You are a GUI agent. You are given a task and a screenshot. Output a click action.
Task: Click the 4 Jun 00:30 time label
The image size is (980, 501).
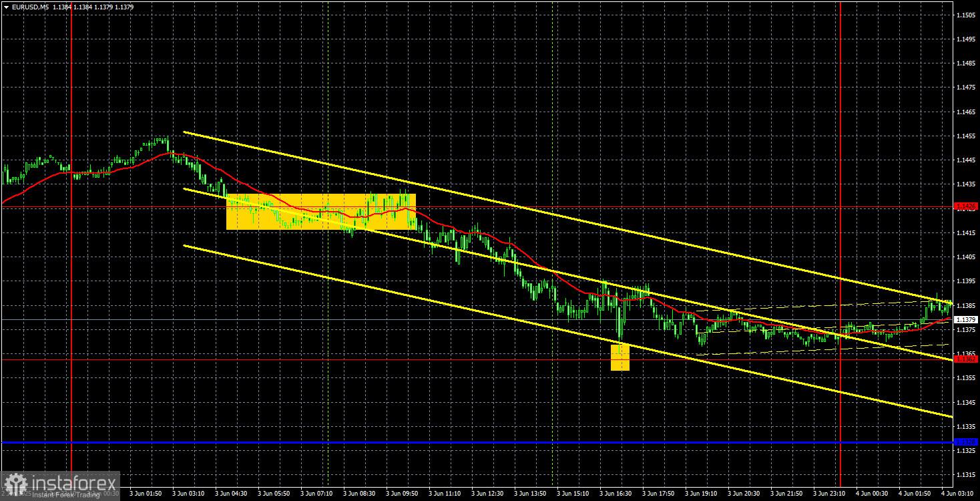point(872,494)
